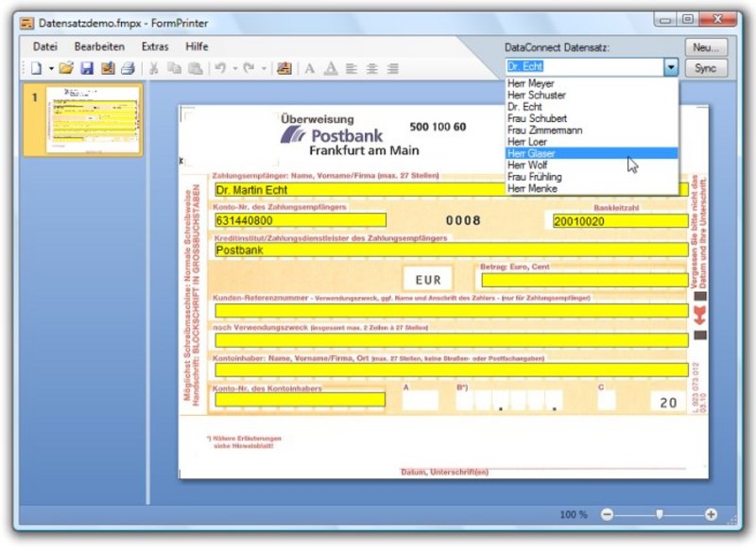
Task: Select Frau Frühling from the list
Action: coord(592,177)
